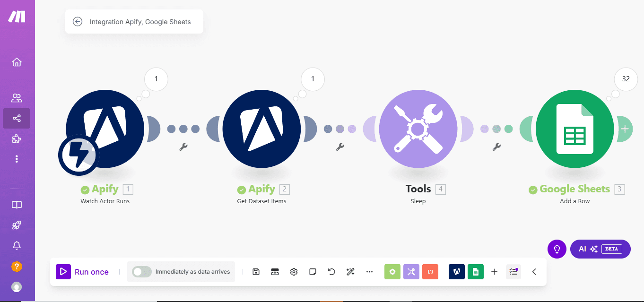Click wrench filter between Apify and Tools
The height and width of the screenshot is (302, 644).
pos(340,147)
